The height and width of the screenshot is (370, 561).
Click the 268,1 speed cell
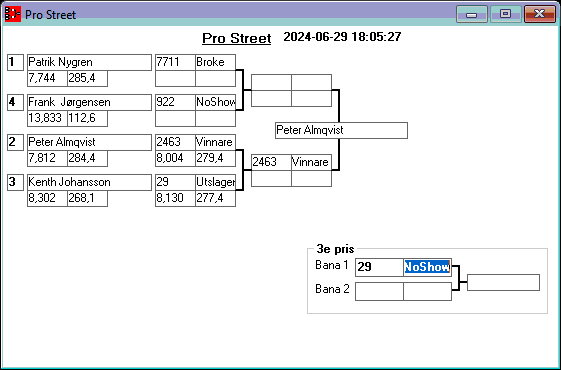coord(87,199)
